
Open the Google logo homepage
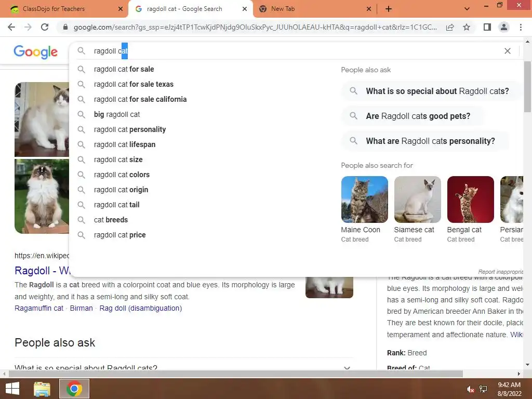(x=36, y=52)
